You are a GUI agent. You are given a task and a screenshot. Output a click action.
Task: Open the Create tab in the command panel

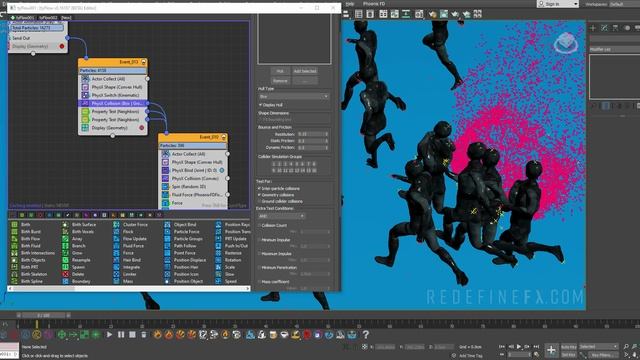coord(593,28)
